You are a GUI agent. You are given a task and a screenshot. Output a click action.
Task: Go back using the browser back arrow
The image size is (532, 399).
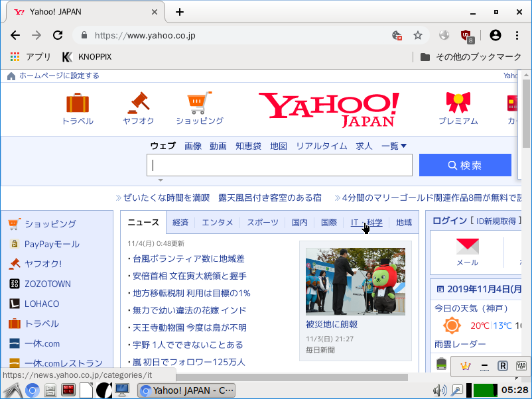click(x=15, y=35)
